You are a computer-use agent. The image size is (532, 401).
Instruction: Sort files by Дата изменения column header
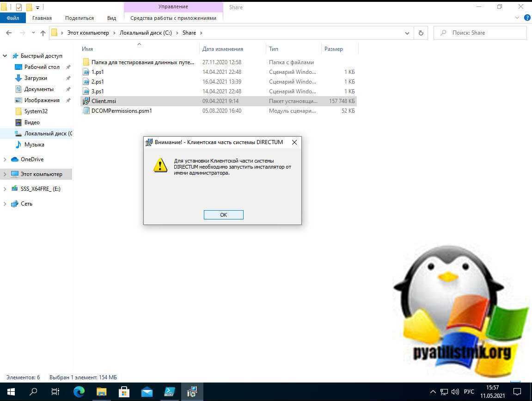pyautogui.click(x=222, y=49)
